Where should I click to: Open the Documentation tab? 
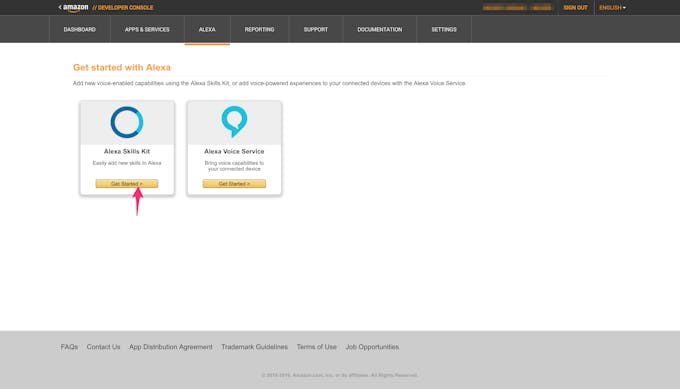(x=380, y=29)
